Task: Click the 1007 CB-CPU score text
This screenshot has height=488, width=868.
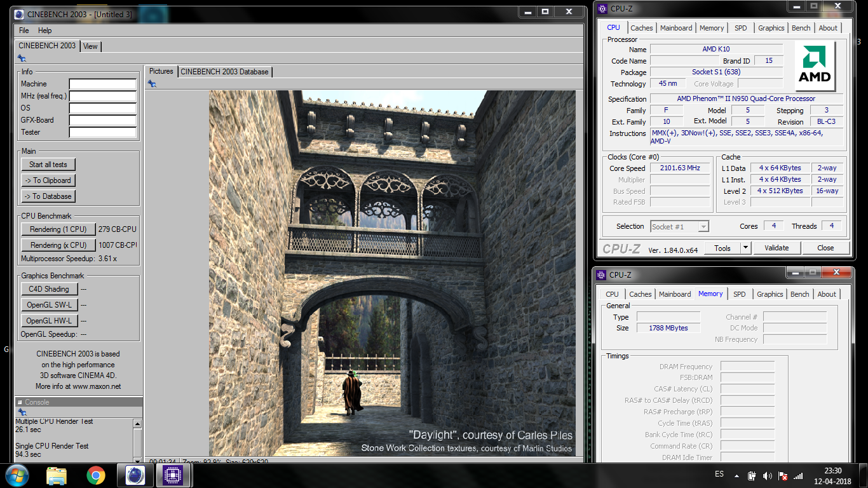Action: [118, 245]
